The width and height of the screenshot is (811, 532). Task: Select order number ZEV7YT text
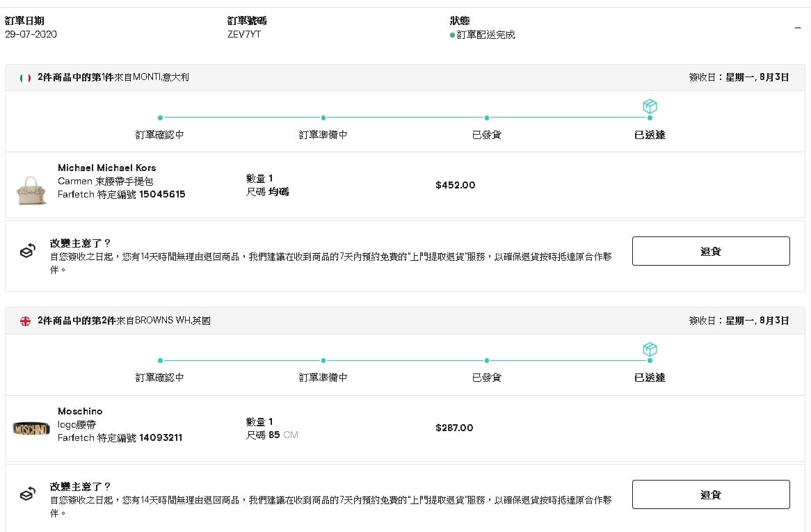point(244,34)
